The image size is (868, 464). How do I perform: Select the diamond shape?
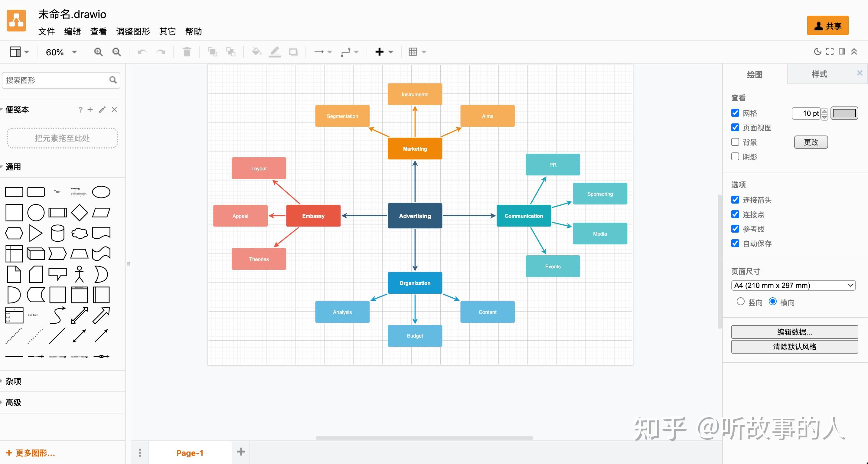point(80,213)
